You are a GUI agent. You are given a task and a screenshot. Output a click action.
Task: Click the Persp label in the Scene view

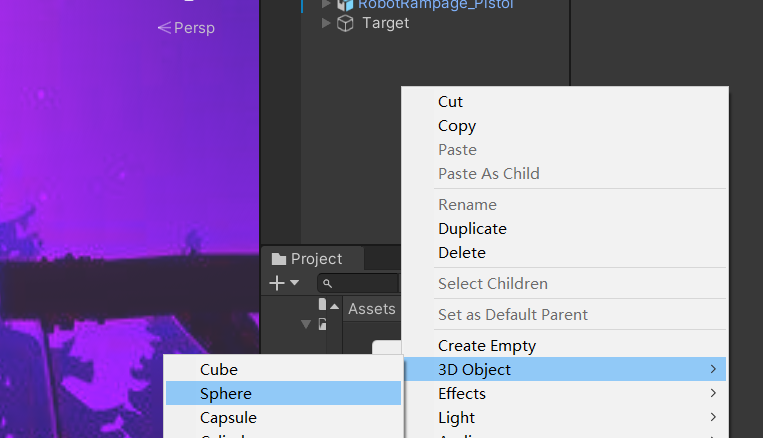point(187,28)
